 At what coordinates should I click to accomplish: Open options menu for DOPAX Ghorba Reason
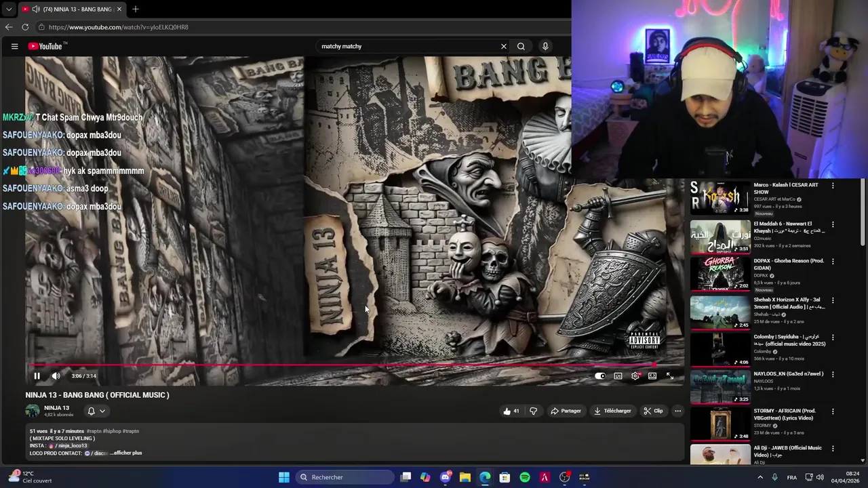833,262
